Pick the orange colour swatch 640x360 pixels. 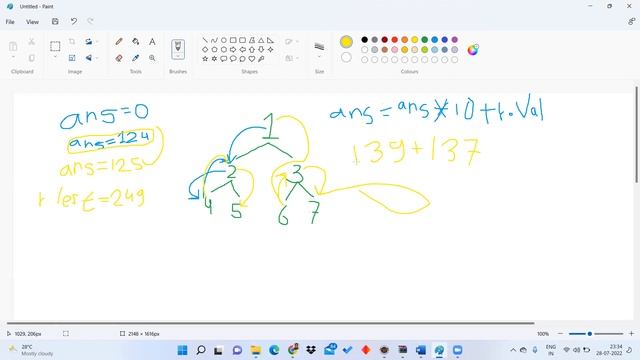click(x=404, y=40)
